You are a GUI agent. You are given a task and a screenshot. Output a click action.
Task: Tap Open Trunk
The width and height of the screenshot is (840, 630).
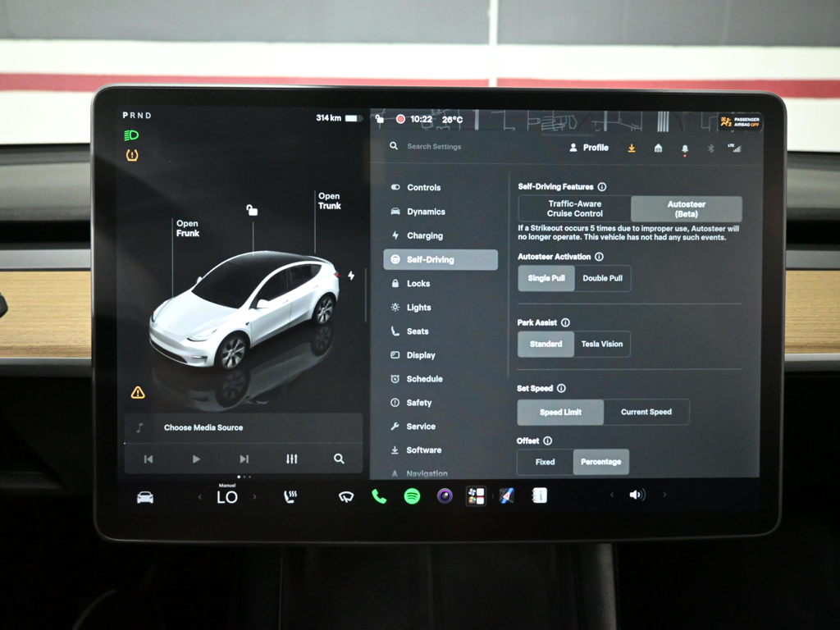(x=330, y=201)
